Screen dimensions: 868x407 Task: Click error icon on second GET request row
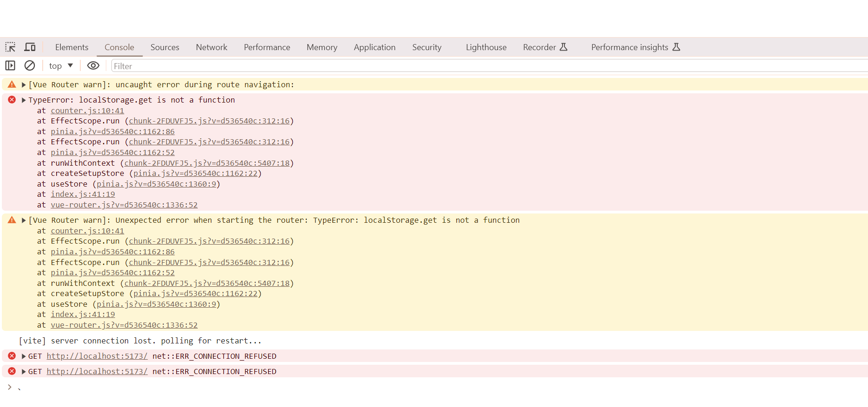pos(12,371)
